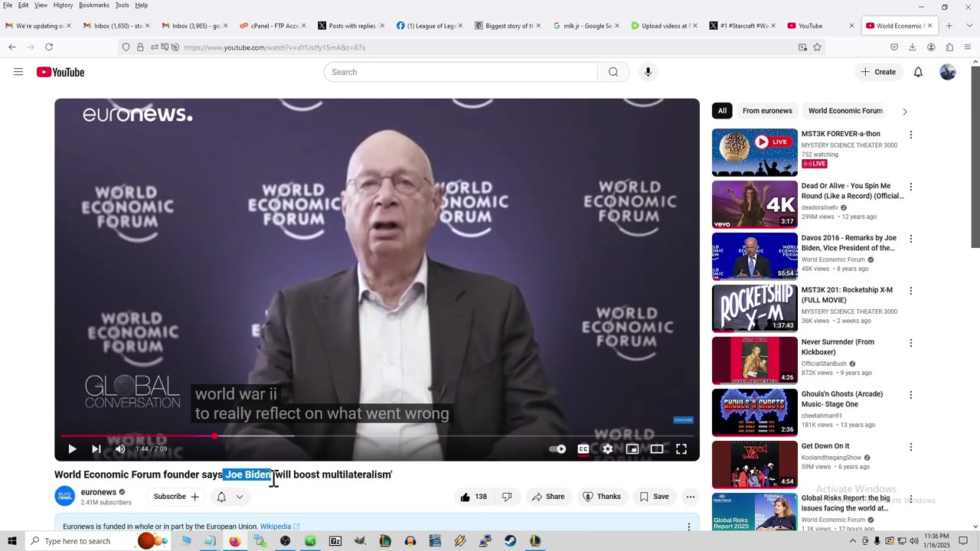Start voice search with the microphone

point(648,72)
